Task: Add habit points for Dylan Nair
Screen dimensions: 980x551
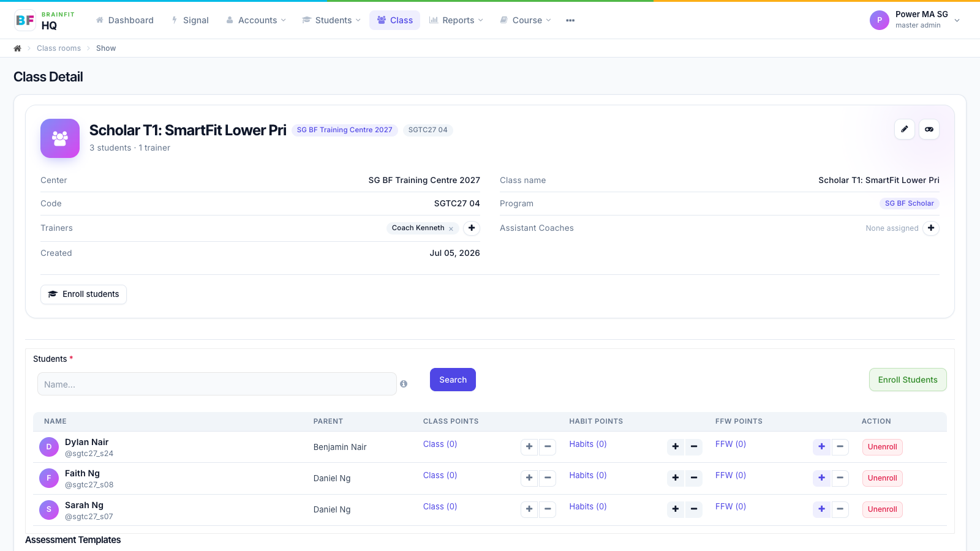Action: pos(676,447)
